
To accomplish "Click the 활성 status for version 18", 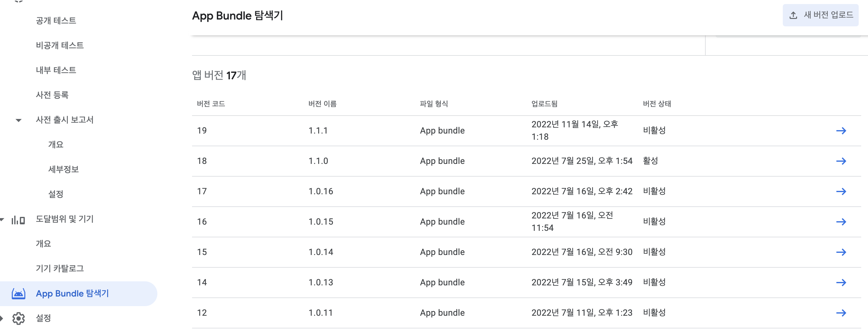I will 650,161.
